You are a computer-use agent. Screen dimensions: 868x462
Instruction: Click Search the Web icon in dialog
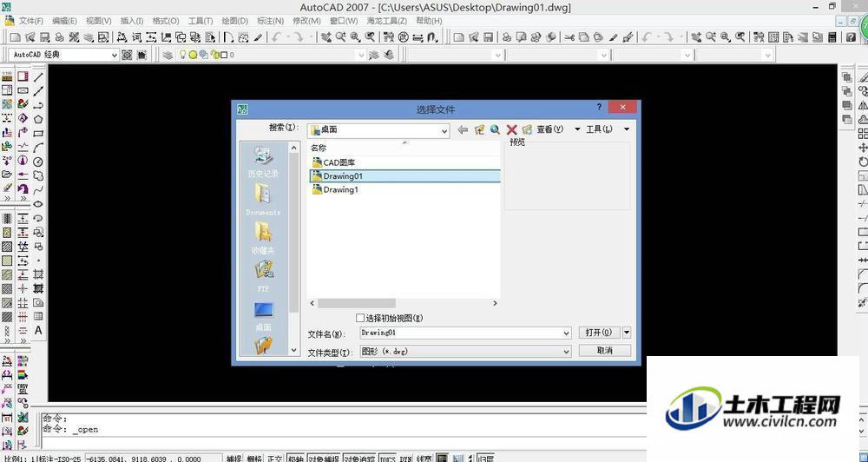(x=495, y=129)
